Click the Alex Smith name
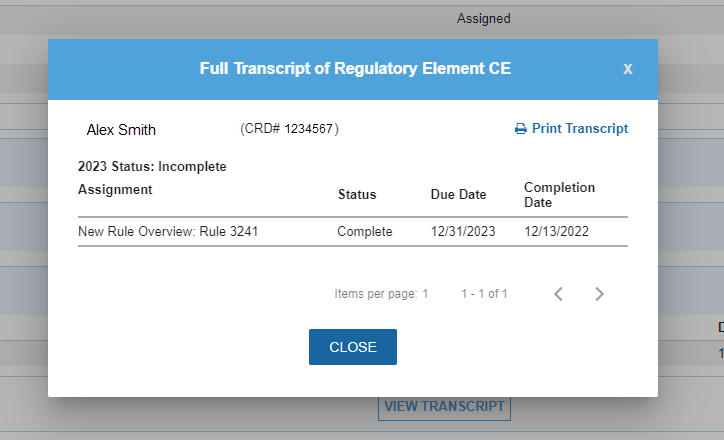This screenshot has height=440, width=724. pyautogui.click(x=121, y=130)
